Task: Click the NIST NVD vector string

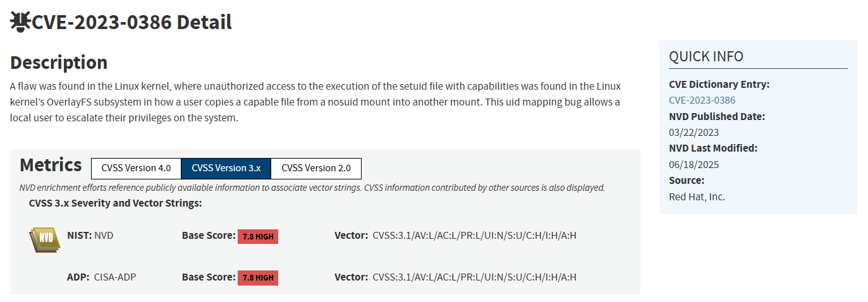Action: pos(474,236)
